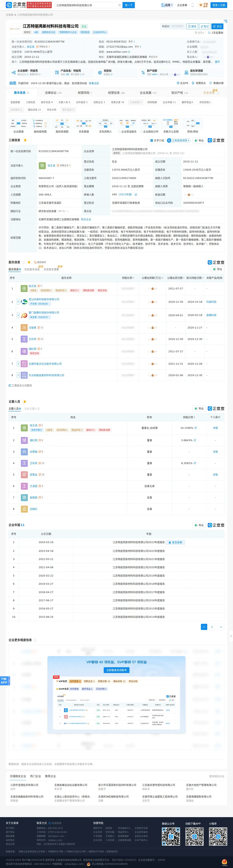This screenshot has height=868, width=233.
Task: View 详情 for 徐正良 in 主要人员
Action: click(215, 428)
